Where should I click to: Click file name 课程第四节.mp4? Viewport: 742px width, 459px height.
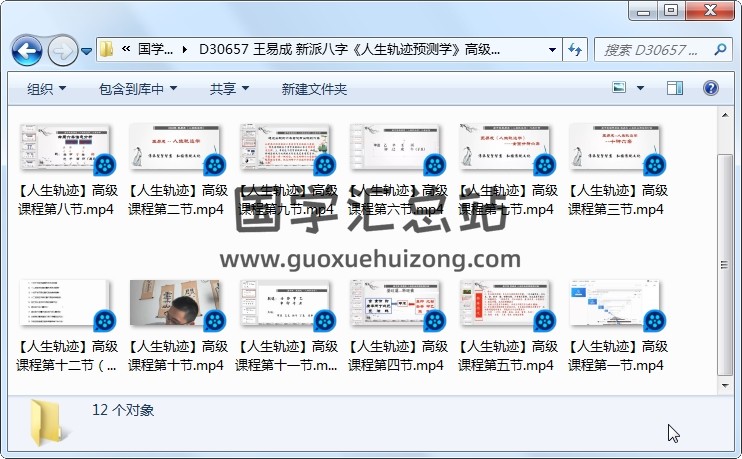(396, 365)
